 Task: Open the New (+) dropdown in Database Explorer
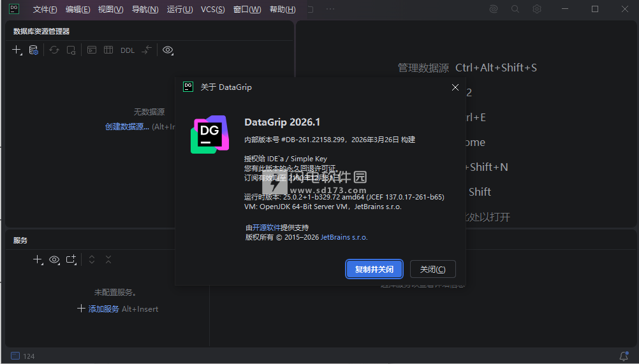[17, 50]
